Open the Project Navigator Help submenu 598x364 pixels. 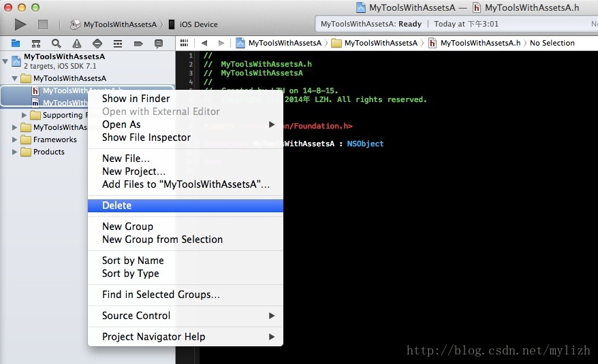pyautogui.click(x=185, y=337)
